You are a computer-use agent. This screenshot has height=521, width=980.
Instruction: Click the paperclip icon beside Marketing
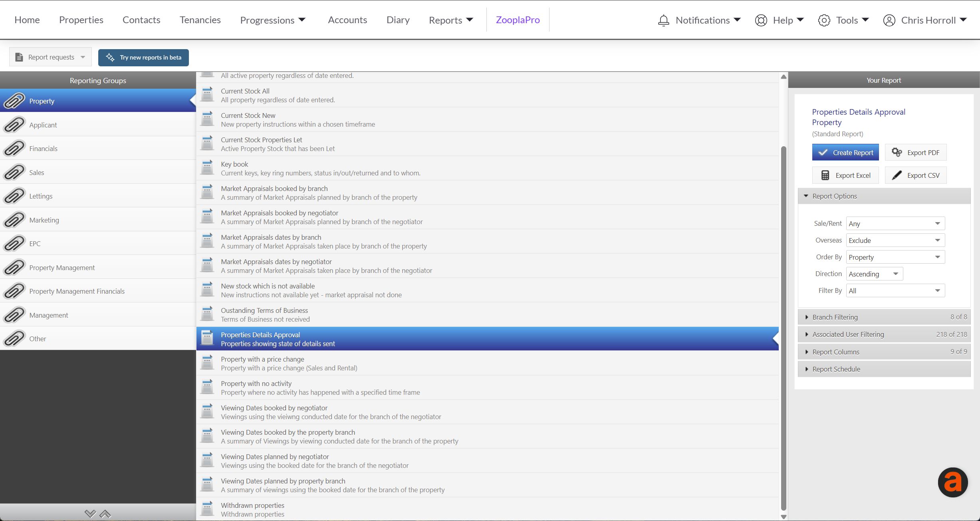point(14,220)
